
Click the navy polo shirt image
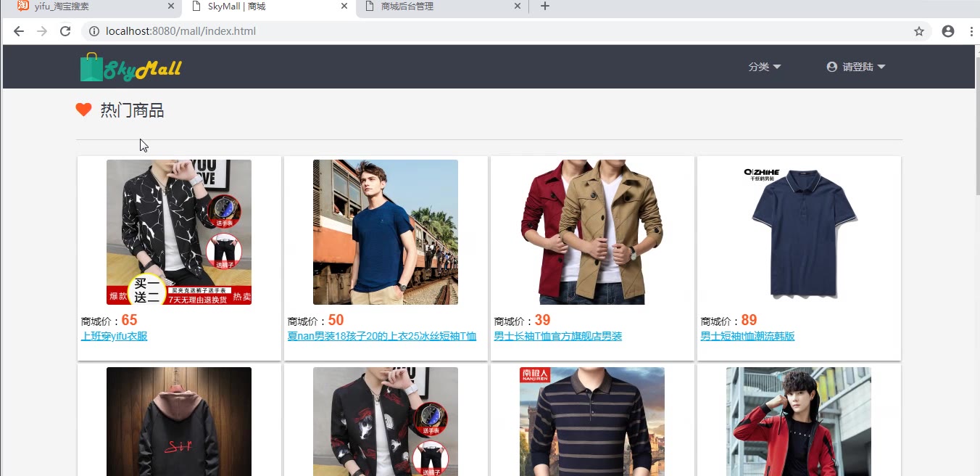[x=799, y=232]
